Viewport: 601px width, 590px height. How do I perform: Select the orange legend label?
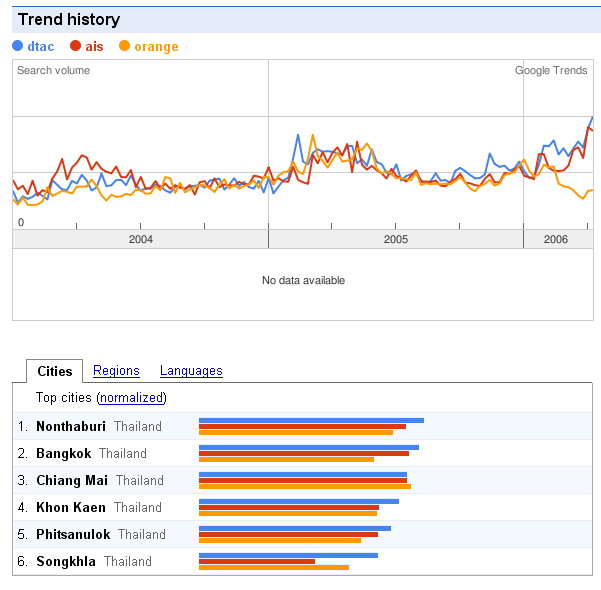coord(156,47)
